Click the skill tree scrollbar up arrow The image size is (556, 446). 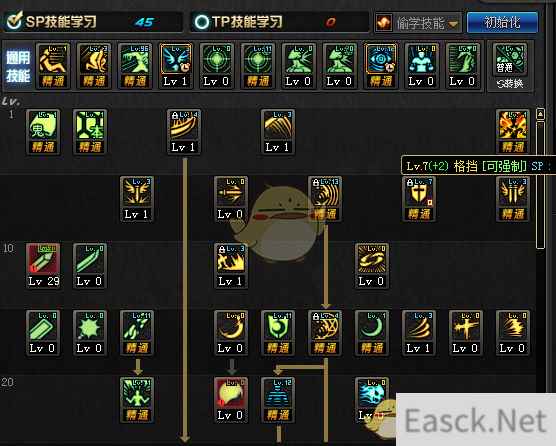point(540,114)
